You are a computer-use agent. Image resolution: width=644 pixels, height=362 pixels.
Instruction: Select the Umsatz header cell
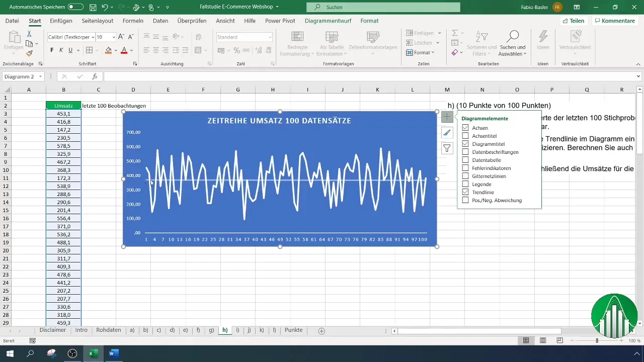tap(63, 106)
